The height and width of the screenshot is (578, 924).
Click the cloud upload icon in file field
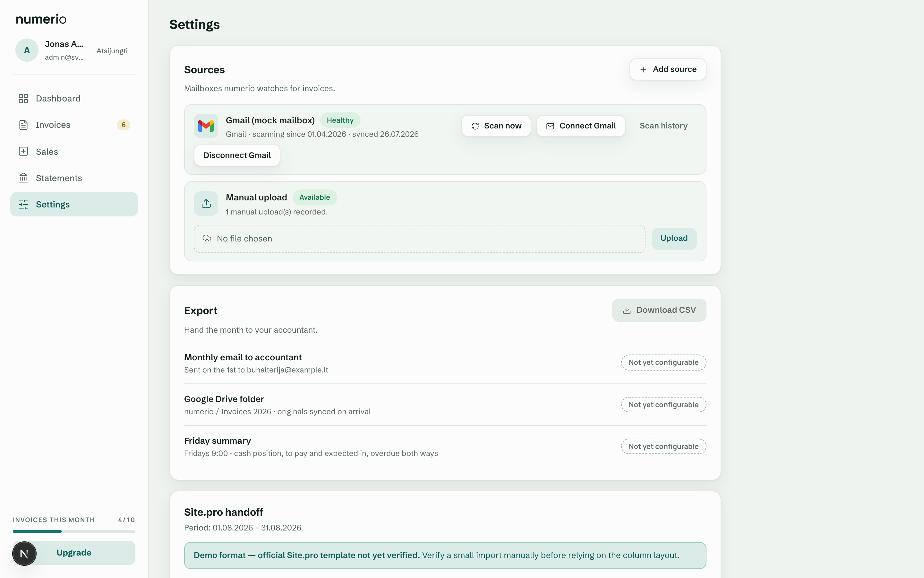[207, 239]
